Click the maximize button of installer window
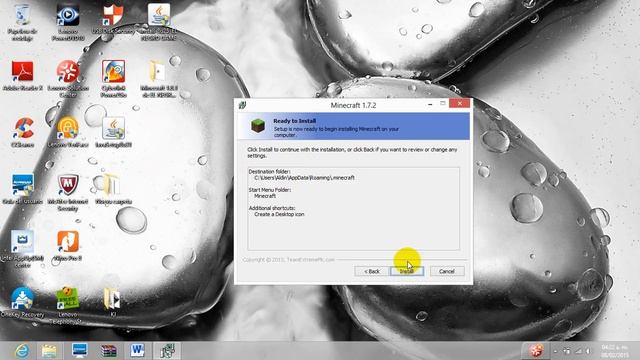This screenshot has height=360, width=640. [442, 104]
